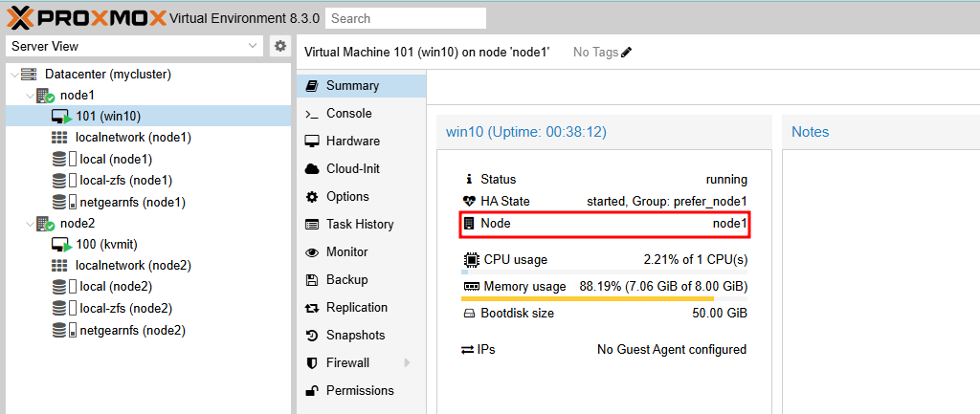Click the CPU usage progress bar
Image resolution: width=980 pixels, height=414 pixels.
[605, 272]
